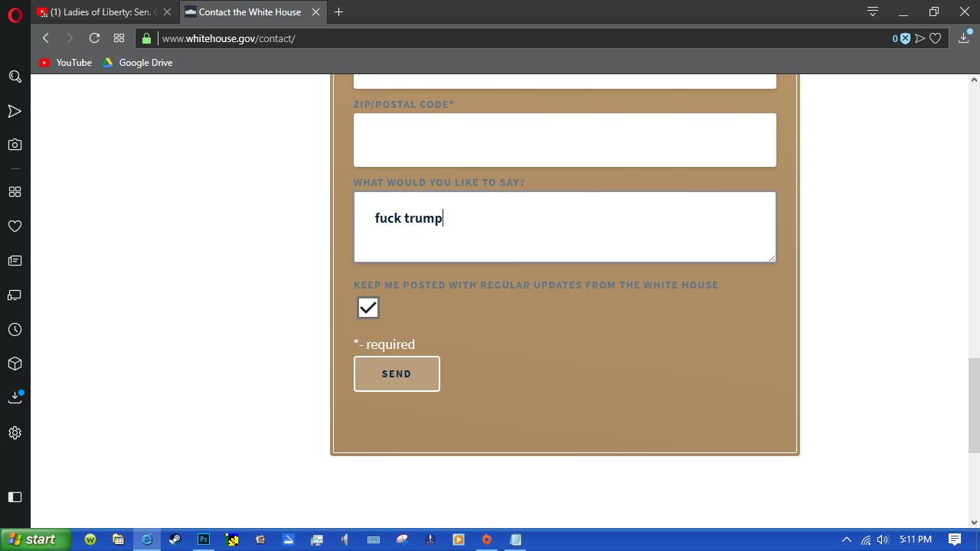Uncheck the keep me posted checkbox

pyautogui.click(x=368, y=308)
